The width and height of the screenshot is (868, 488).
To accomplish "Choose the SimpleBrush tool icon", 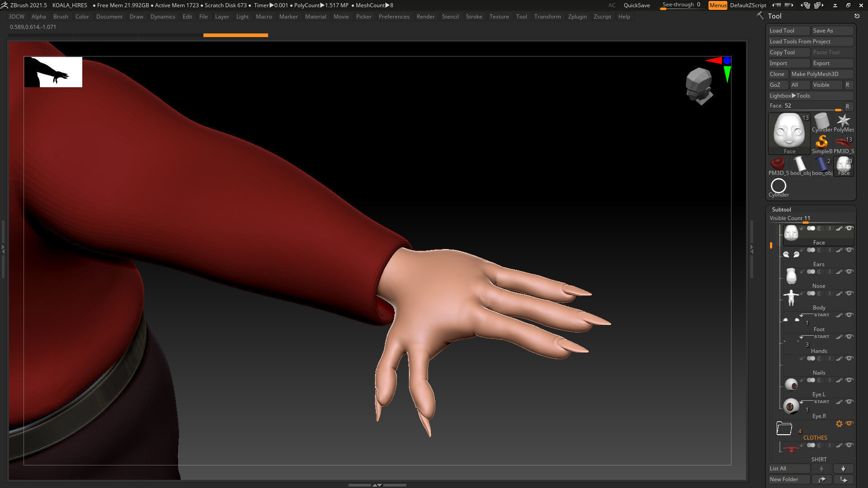I will (821, 142).
